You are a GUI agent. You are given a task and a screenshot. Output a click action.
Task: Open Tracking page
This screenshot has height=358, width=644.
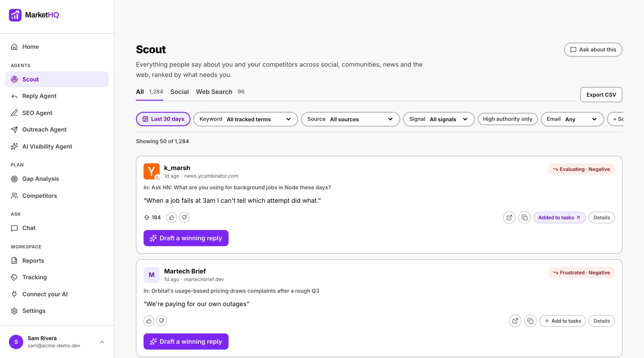57,277
